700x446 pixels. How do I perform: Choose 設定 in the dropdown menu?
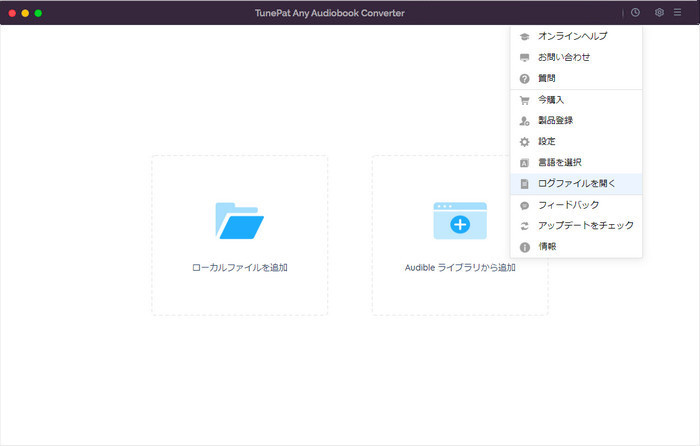click(x=576, y=141)
